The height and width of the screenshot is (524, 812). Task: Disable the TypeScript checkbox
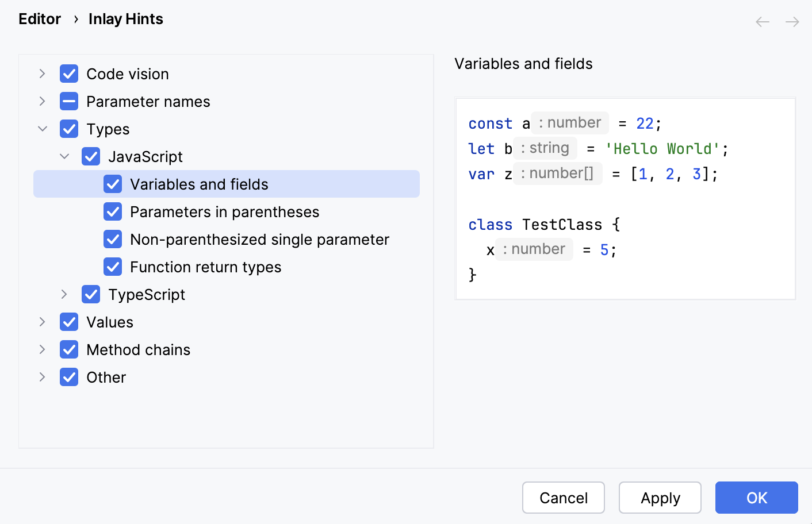pyautogui.click(x=91, y=294)
